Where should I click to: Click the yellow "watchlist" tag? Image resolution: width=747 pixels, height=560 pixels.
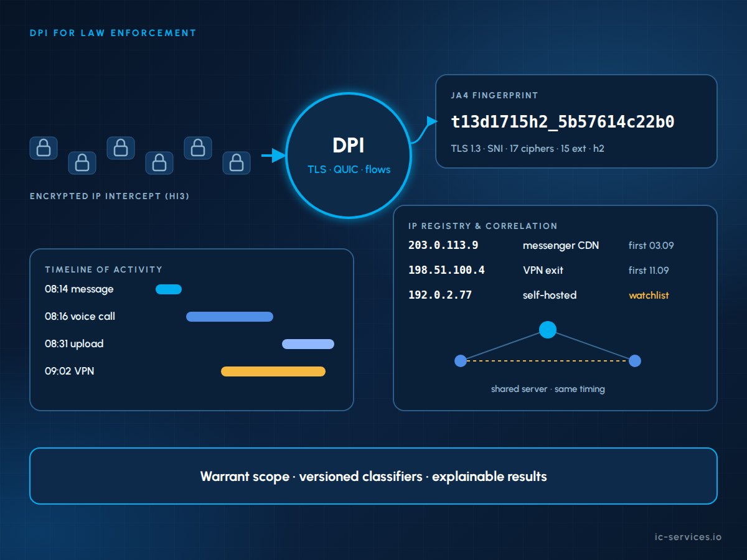coord(649,296)
